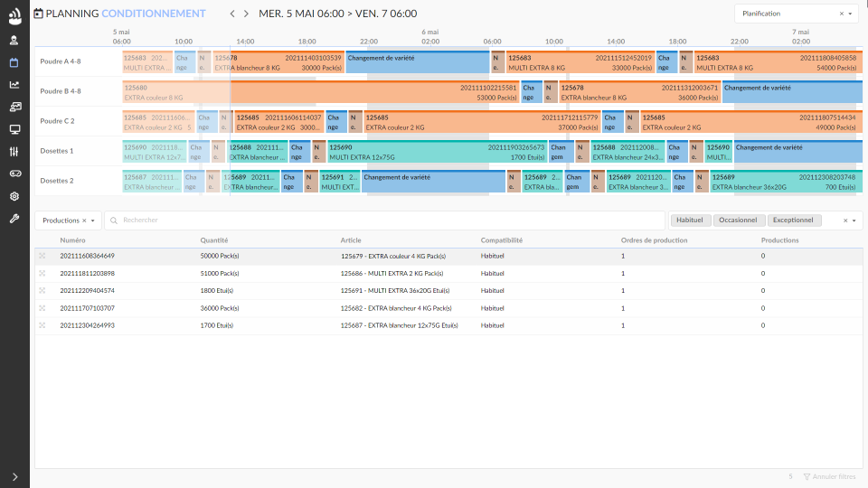The height and width of the screenshot is (488, 868).
Task: Toggle the Habituel compatibility filter tag
Action: (x=689, y=221)
